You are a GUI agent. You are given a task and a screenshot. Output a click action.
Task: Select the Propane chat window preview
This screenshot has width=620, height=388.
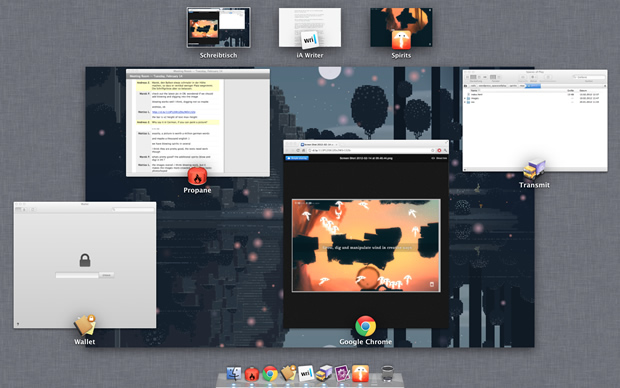[x=198, y=123]
